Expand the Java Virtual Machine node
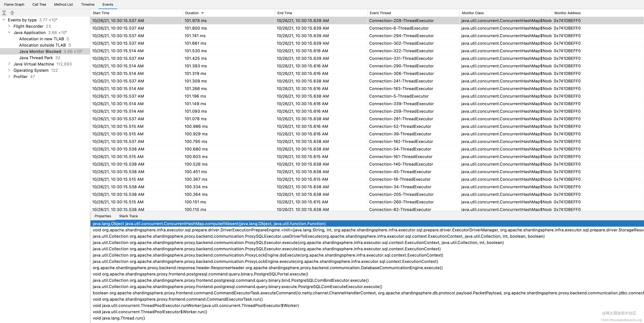644x323 pixels. click(9, 64)
